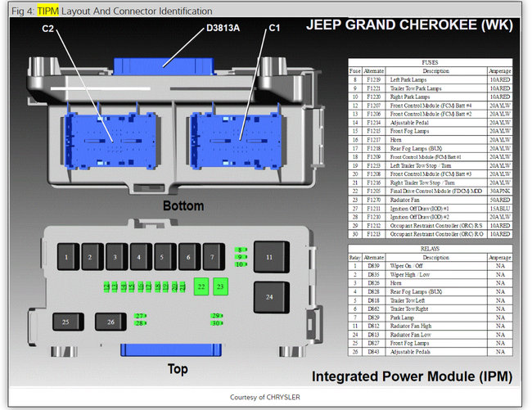Click the '30APNK' amperage cell
Viewport: 532px width, 410px height.
[x=499, y=191]
